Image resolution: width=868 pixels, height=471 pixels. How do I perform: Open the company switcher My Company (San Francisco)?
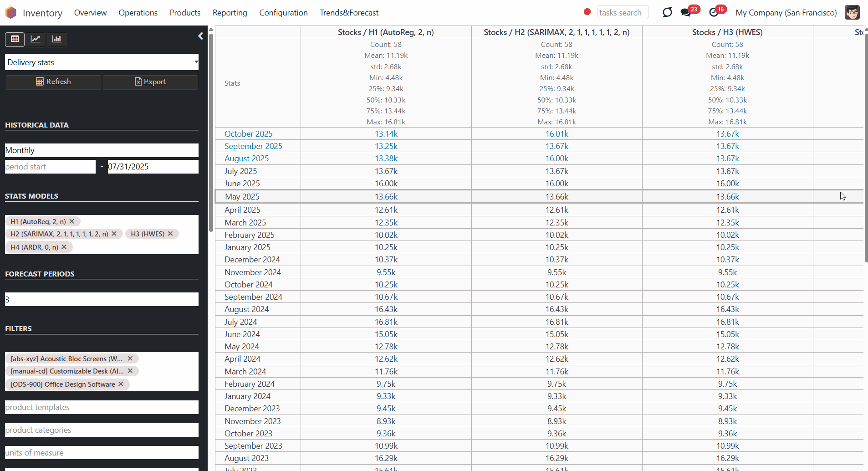(786, 13)
